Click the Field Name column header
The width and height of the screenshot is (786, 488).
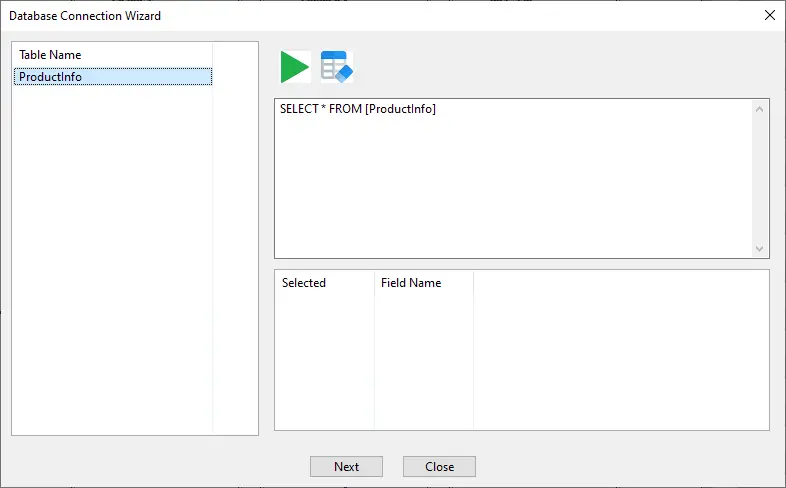[424, 283]
